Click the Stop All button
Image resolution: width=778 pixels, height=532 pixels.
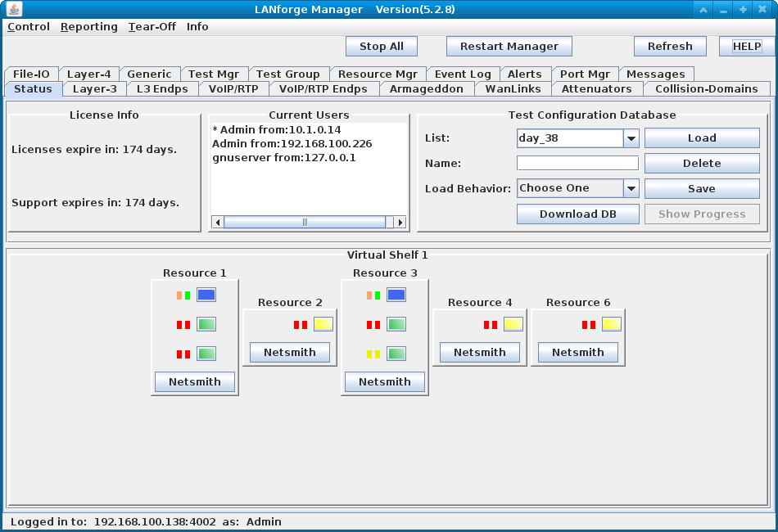pos(381,47)
